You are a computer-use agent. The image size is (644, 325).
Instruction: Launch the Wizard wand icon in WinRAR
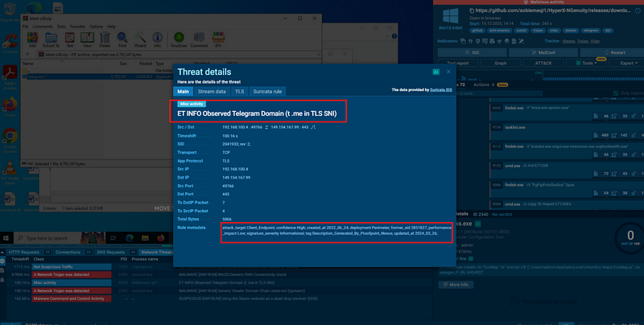(x=140, y=39)
